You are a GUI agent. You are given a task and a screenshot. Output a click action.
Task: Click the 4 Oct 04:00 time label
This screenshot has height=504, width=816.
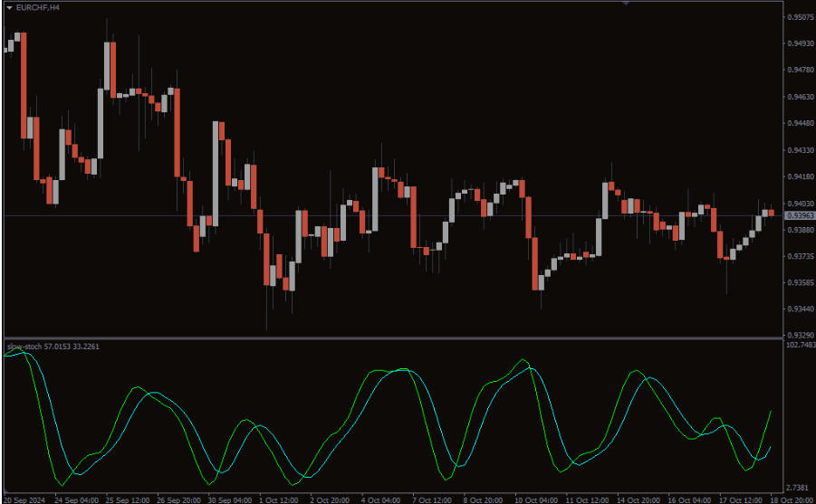[383, 499]
